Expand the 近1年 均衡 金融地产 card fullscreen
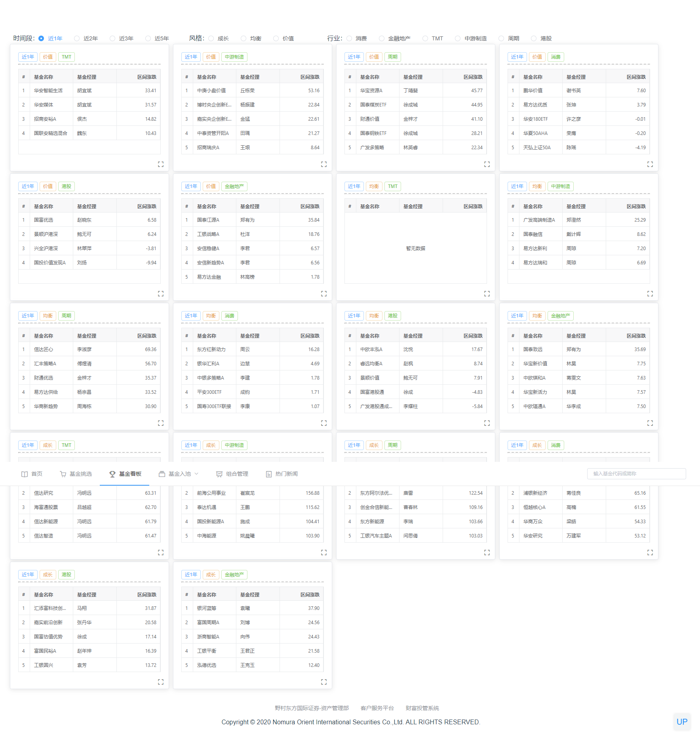700x733 pixels. pyautogui.click(x=650, y=423)
